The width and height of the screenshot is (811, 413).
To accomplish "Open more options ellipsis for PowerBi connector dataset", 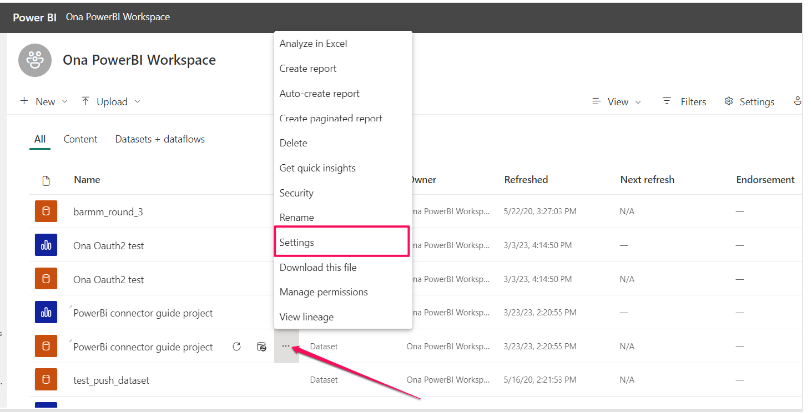I will click(286, 346).
